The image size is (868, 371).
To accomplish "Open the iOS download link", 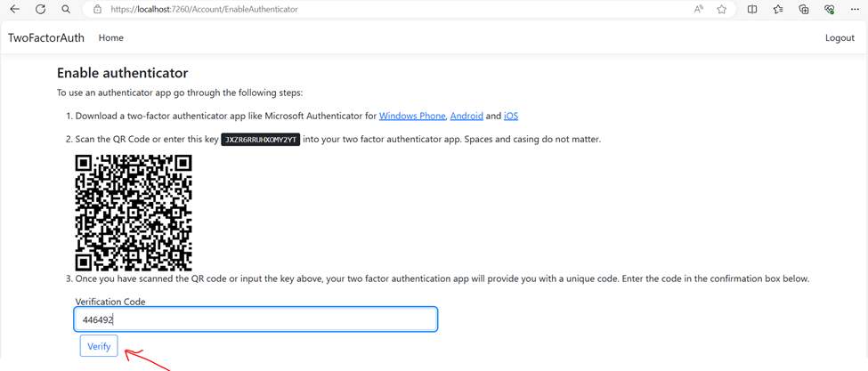I will pyautogui.click(x=511, y=117).
